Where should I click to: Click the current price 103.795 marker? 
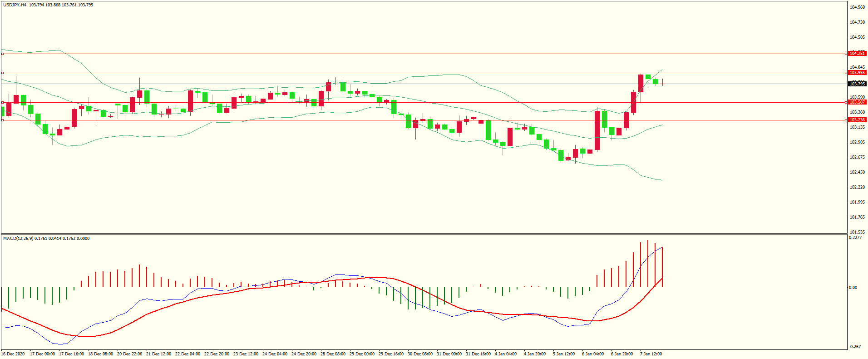coord(857,84)
